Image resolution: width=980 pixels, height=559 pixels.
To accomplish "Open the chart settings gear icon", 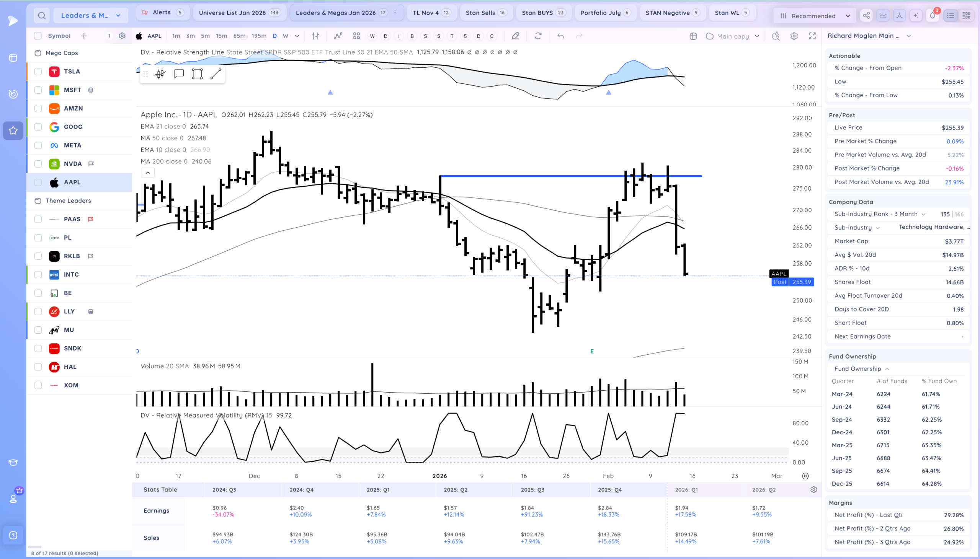I will pyautogui.click(x=794, y=36).
